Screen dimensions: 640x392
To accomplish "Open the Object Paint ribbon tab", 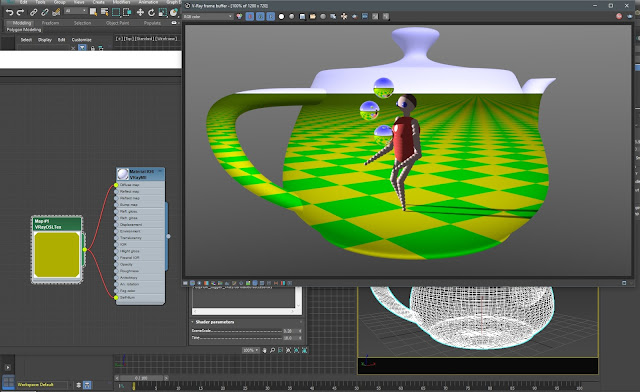I will point(118,23).
